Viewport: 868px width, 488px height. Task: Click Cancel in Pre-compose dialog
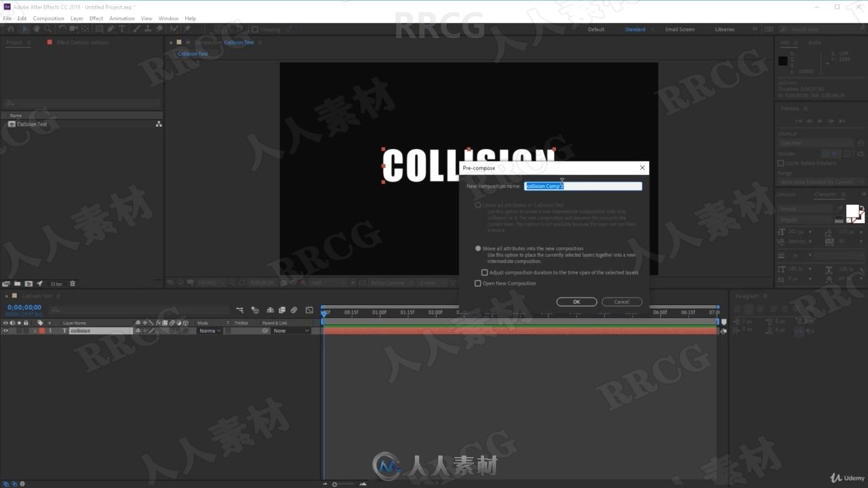[x=622, y=302]
